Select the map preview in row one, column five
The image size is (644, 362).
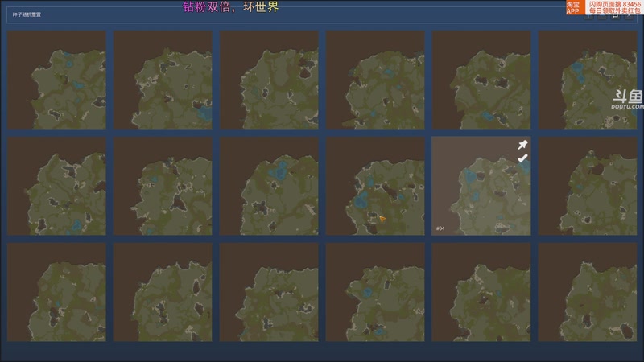(x=481, y=80)
